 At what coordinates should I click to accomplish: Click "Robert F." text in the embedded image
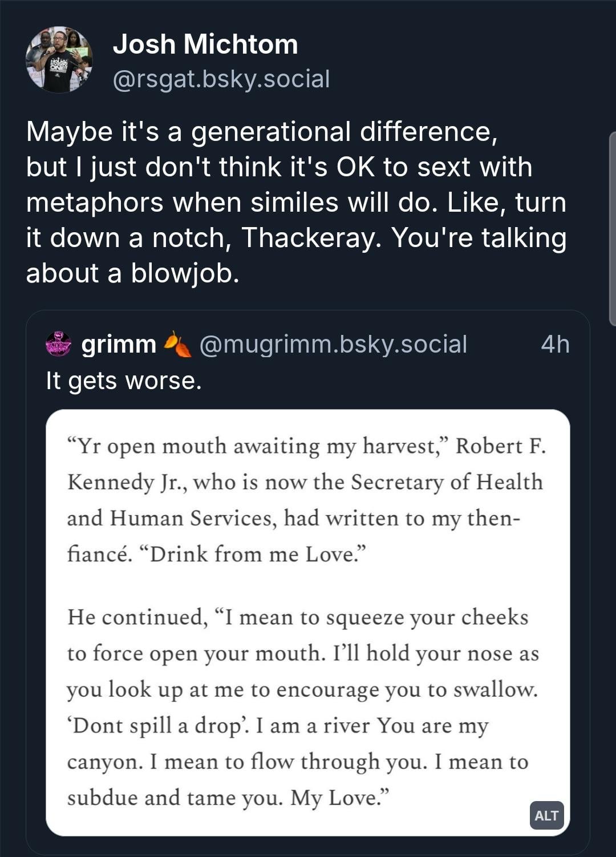pos(500,446)
